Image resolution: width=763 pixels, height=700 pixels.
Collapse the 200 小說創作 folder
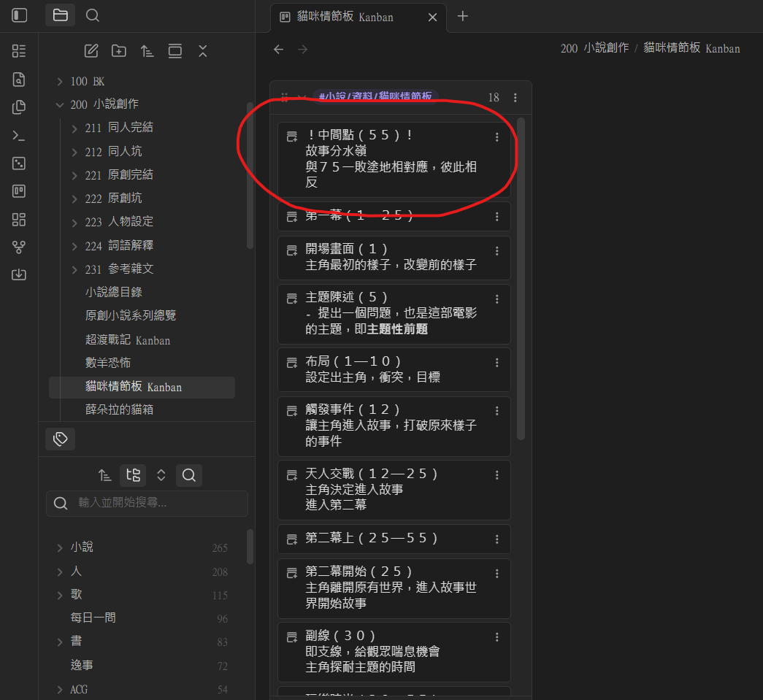60,104
